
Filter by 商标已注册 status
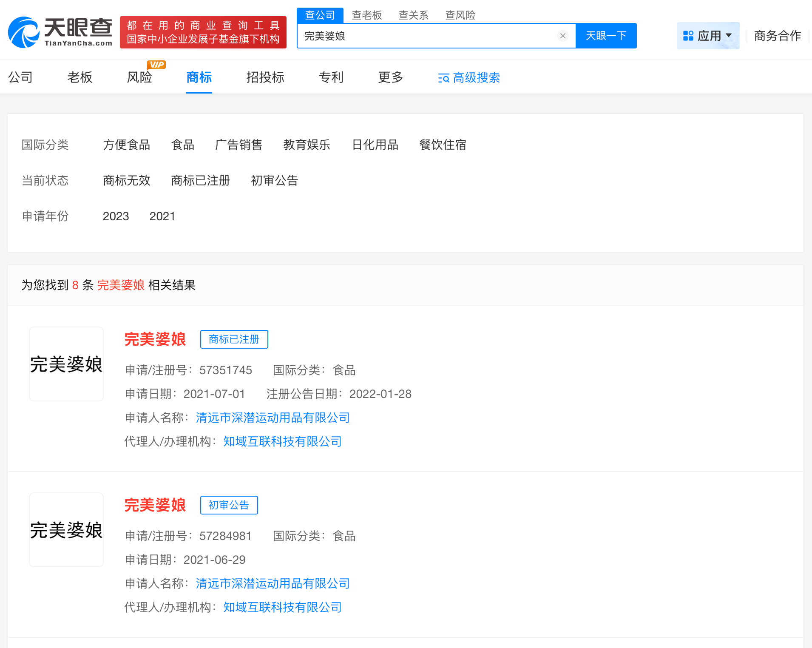(x=200, y=181)
